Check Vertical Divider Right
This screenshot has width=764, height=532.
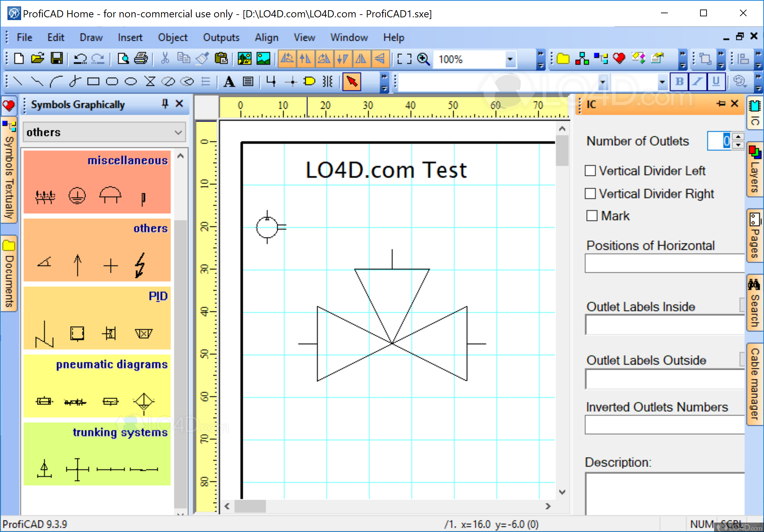coord(591,193)
